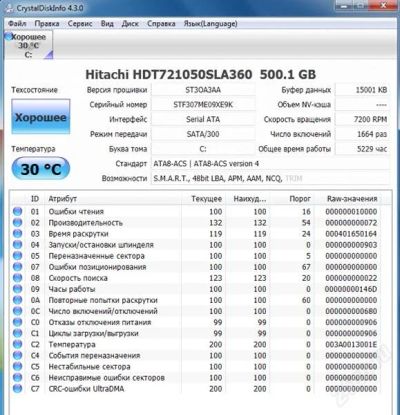
Task: Open the Вид menu
Action: 107,24
